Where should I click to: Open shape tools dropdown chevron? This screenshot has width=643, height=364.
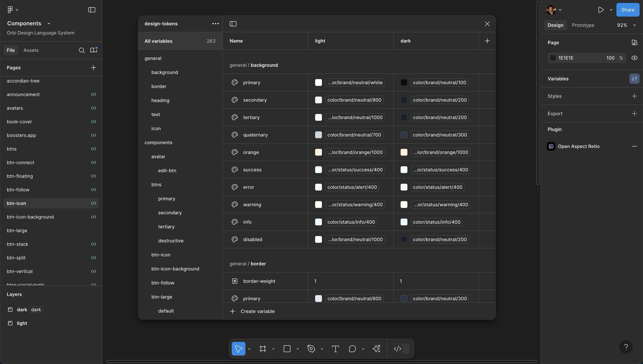click(297, 349)
